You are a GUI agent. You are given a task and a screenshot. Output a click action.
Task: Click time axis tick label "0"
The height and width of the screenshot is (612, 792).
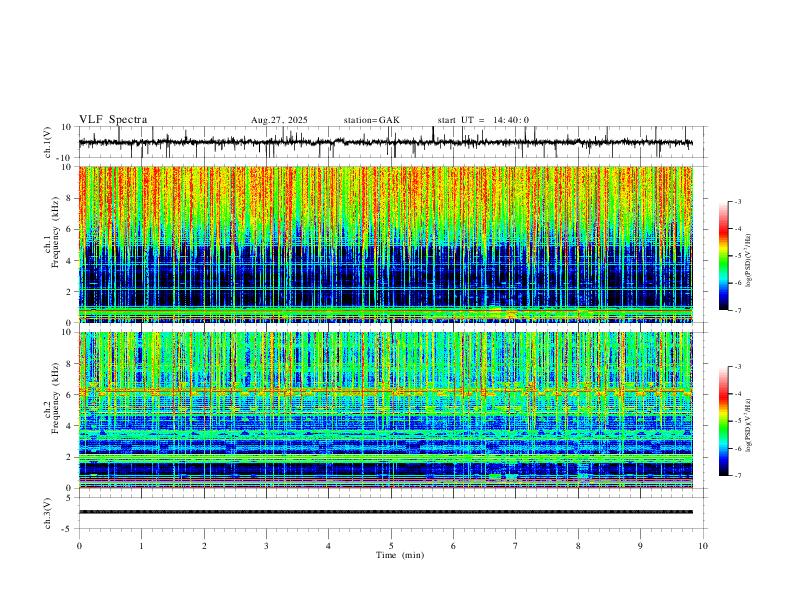click(79, 546)
